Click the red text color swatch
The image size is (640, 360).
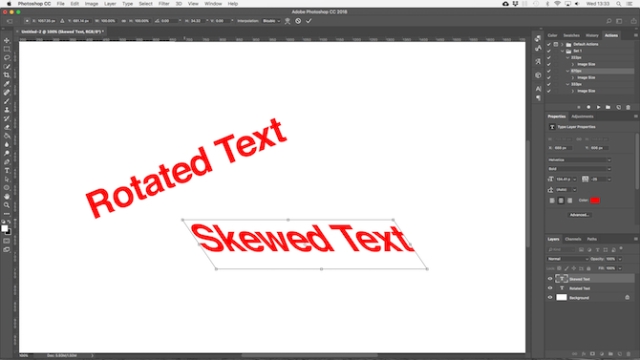click(x=595, y=200)
